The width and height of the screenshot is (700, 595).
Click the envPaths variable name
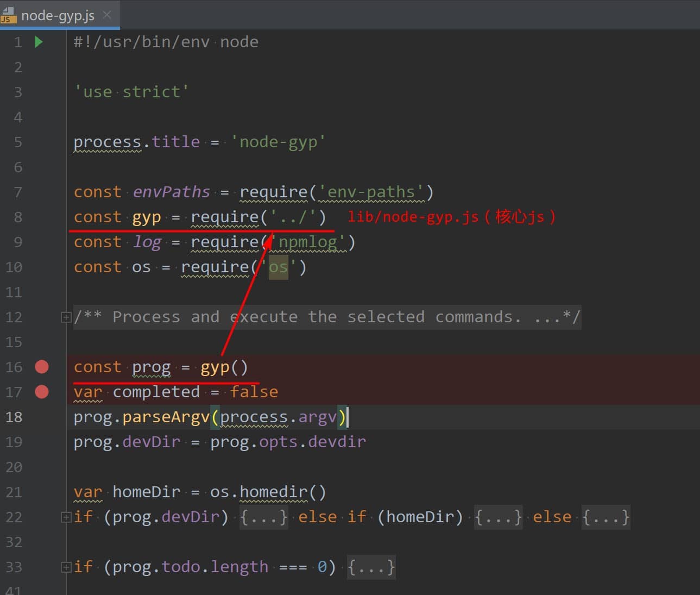click(x=171, y=192)
